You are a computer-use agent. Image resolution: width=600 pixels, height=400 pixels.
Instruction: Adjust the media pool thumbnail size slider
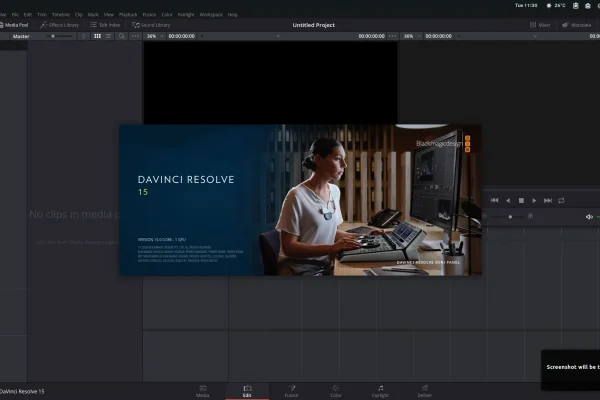pyautogui.click(x=61, y=36)
